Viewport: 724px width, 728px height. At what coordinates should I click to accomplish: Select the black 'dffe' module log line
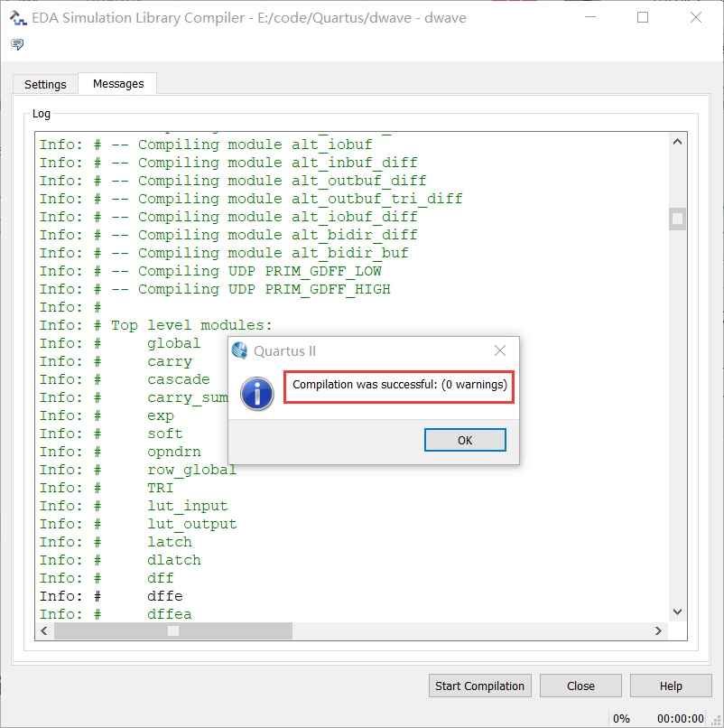[x=111, y=597]
